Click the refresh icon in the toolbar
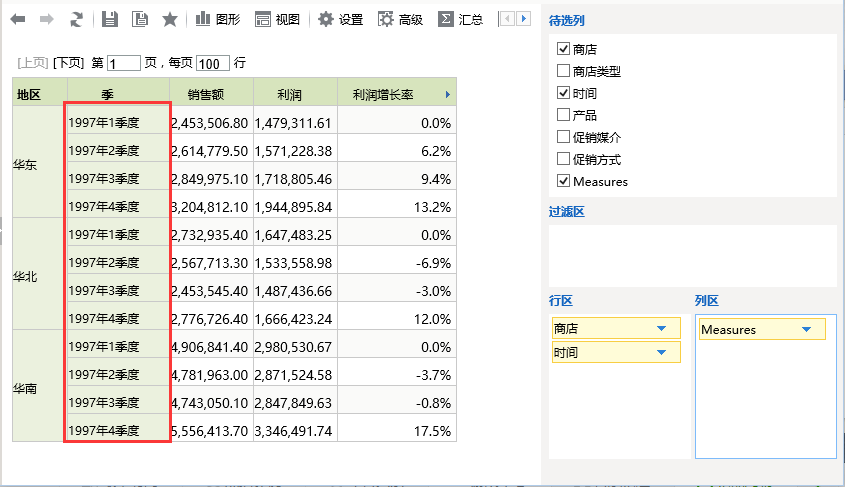845x487 pixels. click(77, 19)
